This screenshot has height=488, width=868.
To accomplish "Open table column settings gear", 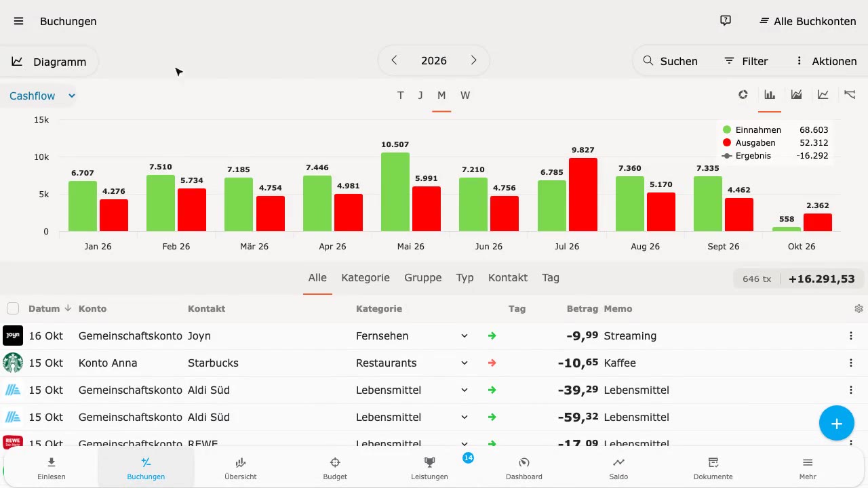I will point(859,309).
